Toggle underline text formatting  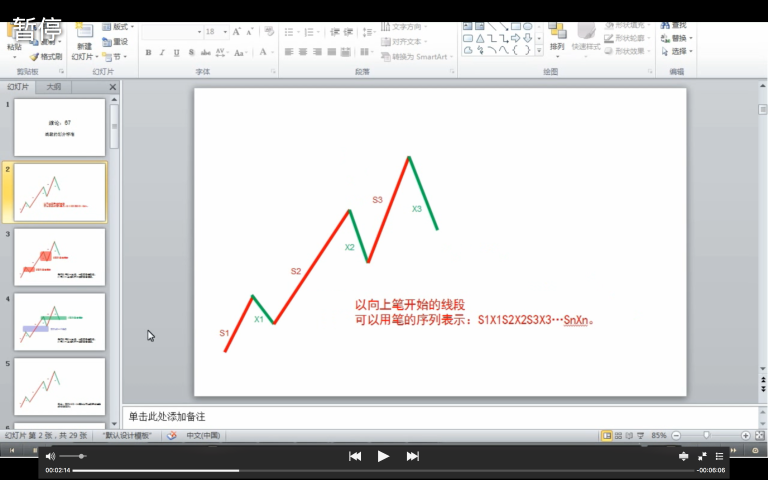tap(177, 53)
